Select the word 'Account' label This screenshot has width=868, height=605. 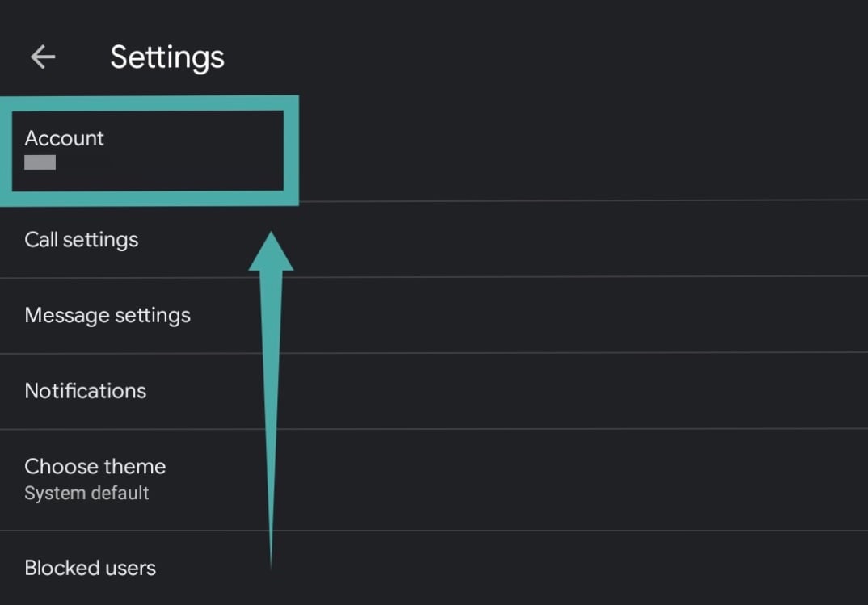coord(65,138)
